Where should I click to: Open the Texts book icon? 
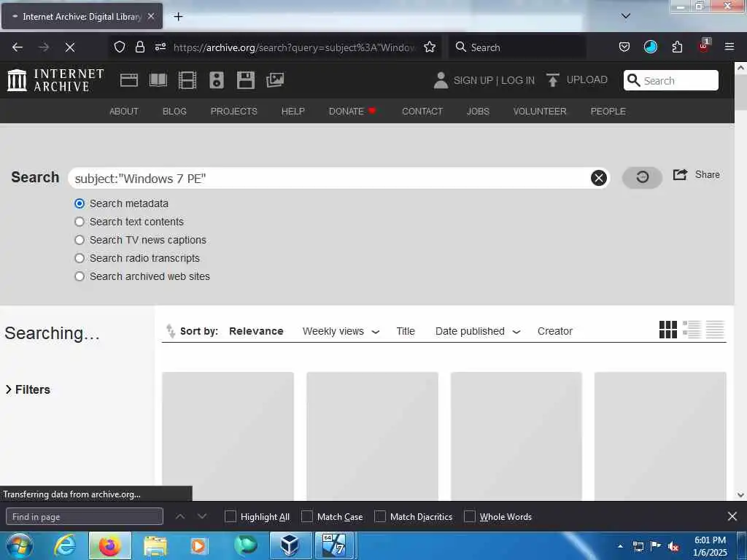click(158, 80)
